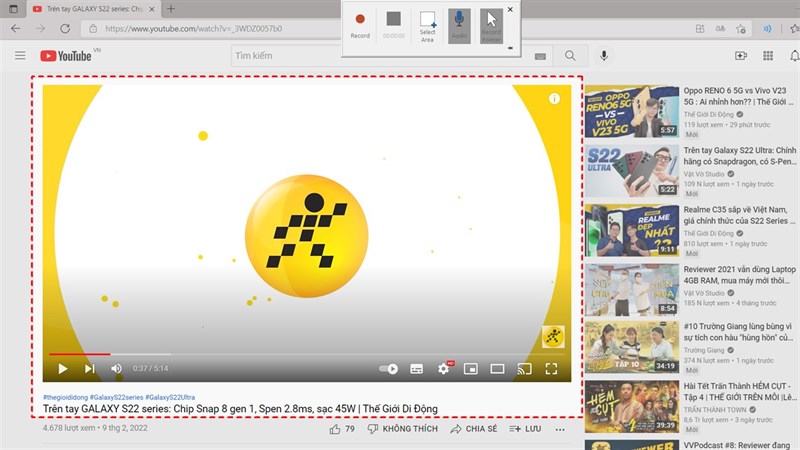The image size is (800, 450).
Task: Click the CHIA SẺ share button
Action: tap(473, 429)
